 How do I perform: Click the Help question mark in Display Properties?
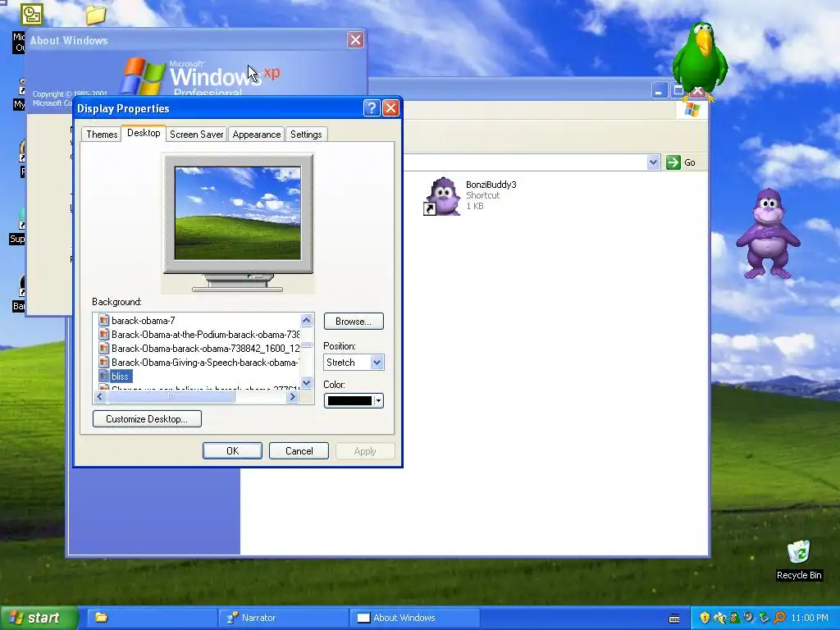[x=372, y=108]
